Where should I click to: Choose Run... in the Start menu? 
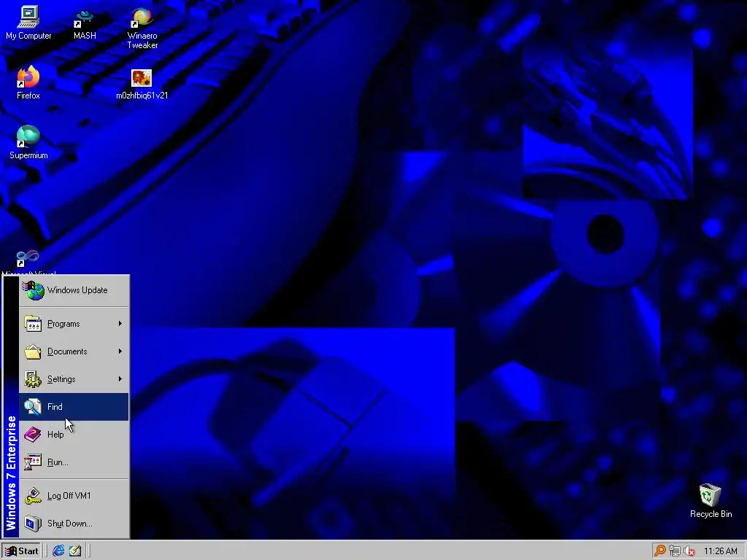pyautogui.click(x=74, y=462)
